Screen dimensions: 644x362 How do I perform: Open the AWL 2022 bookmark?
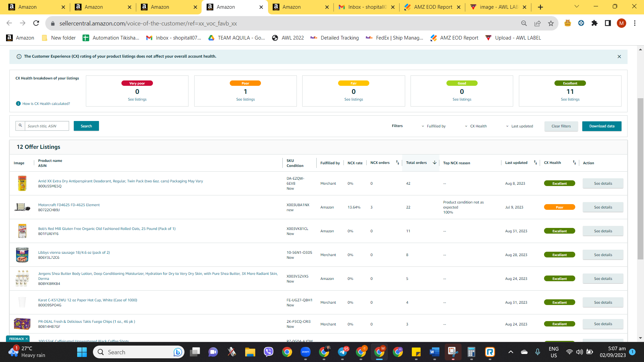288,38
